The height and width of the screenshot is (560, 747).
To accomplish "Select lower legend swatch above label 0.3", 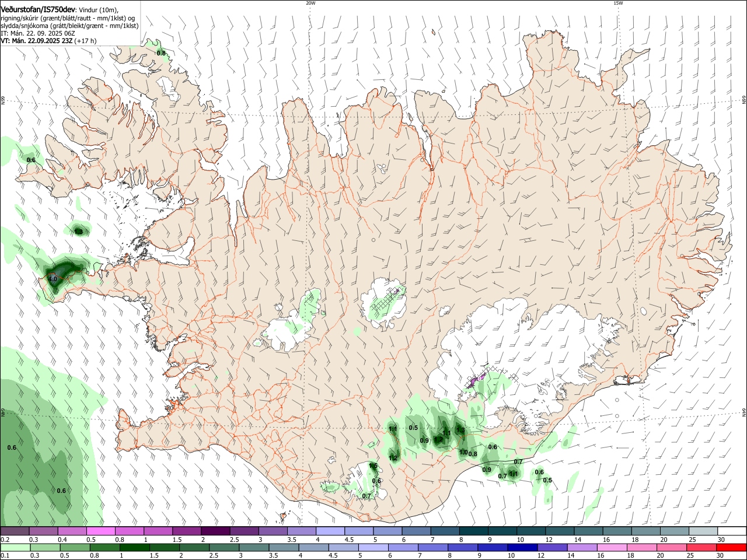I will [45, 547].
